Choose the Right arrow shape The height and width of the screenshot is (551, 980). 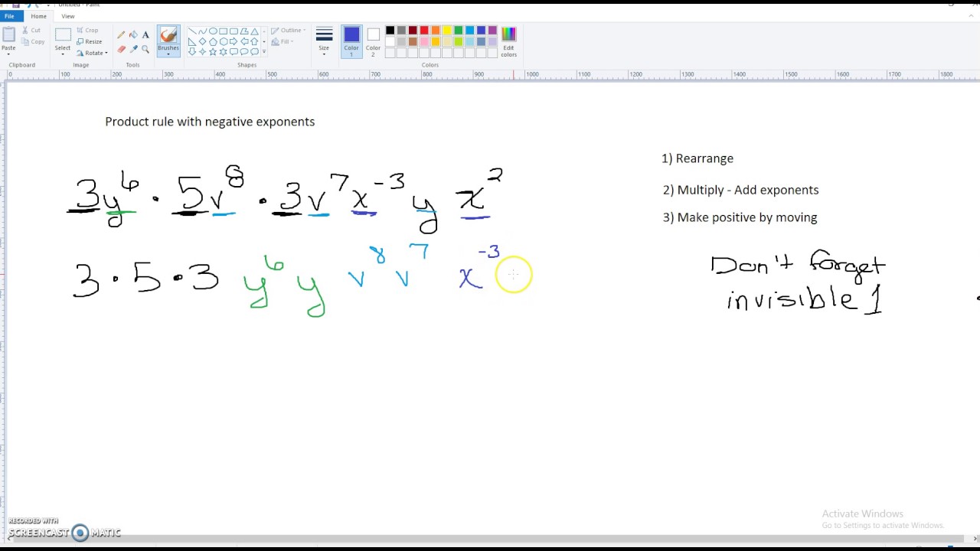click(x=234, y=41)
